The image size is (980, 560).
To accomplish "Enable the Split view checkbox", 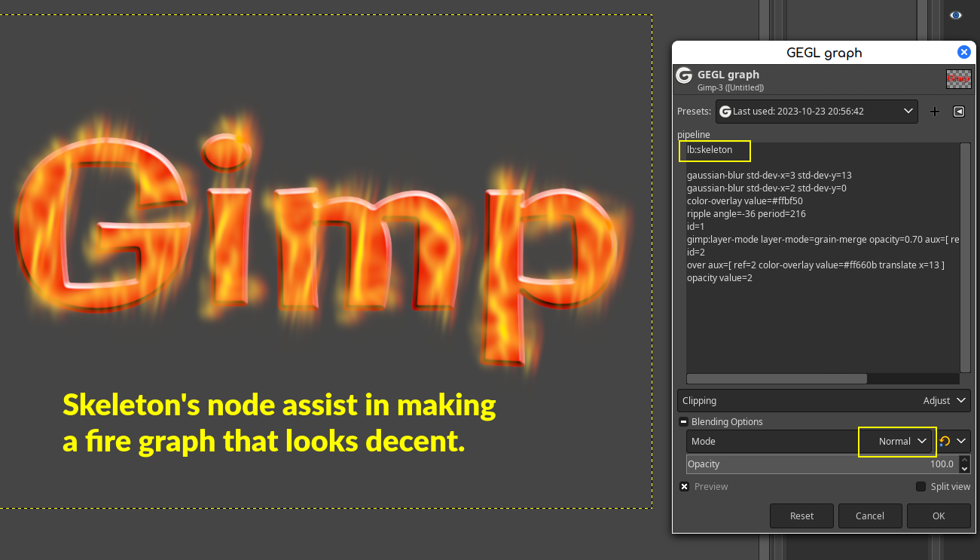I will coord(920,487).
